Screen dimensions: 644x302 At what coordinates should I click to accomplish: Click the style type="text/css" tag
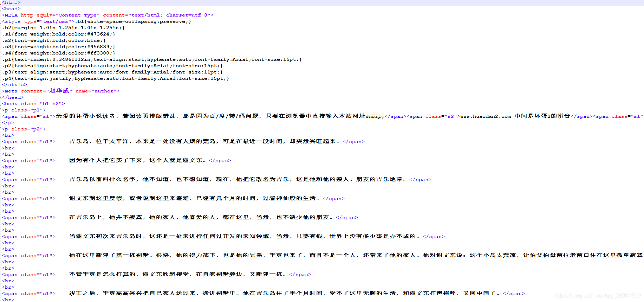coord(38,21)
